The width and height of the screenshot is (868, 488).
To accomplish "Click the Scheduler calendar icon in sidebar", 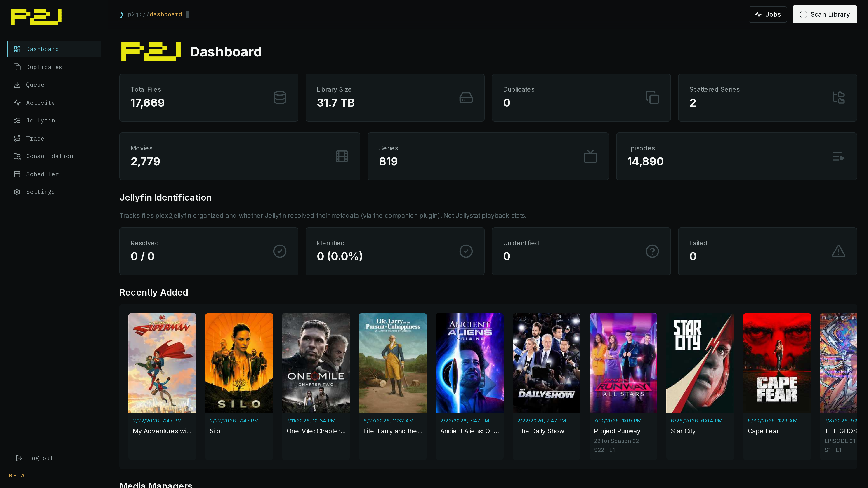I will 17,174.
